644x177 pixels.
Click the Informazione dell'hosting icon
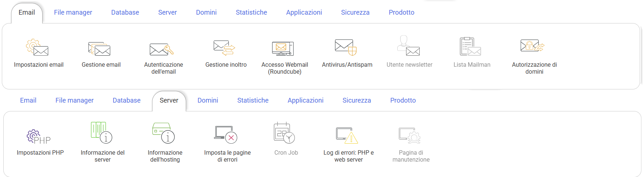pos(164,133)
